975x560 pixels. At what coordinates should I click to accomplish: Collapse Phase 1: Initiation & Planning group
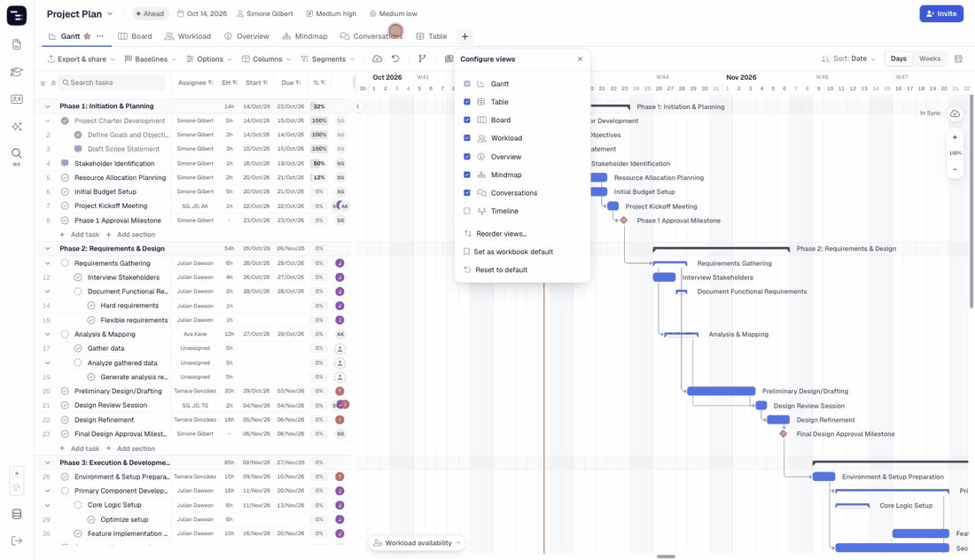click(47, 106)
